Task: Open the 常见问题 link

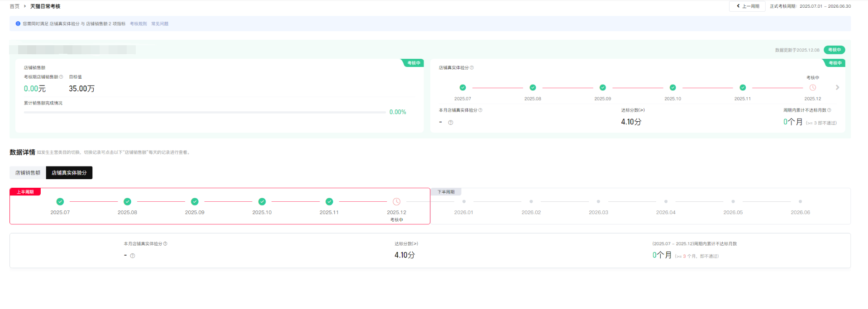Action: [160, 24]
